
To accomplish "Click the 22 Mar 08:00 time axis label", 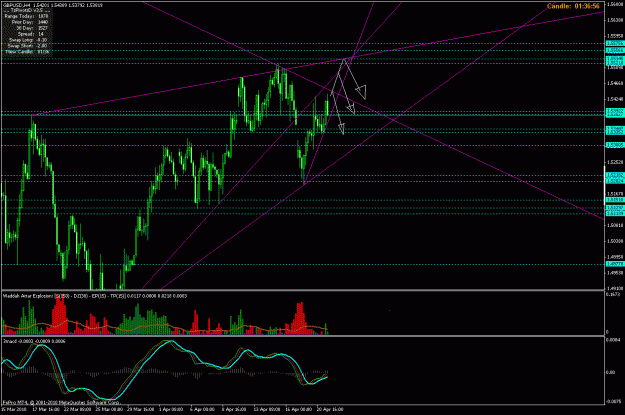I will pos(76,409).
